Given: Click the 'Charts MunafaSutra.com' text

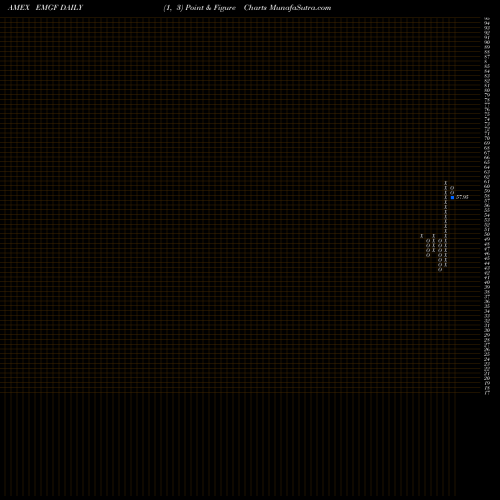Looking at the screenshot, I should (x=287, y=8).
